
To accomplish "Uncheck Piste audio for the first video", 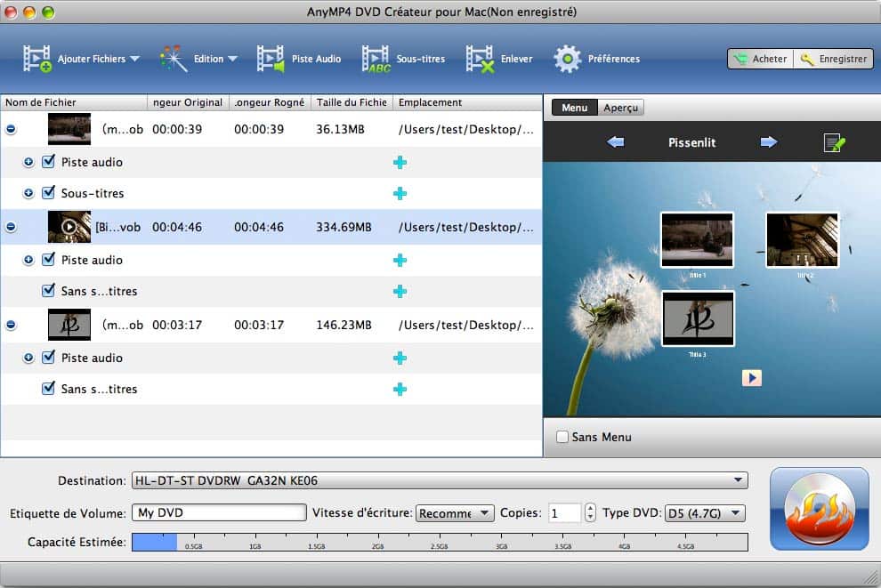I will pyautogui.click(x=49, y=162).
